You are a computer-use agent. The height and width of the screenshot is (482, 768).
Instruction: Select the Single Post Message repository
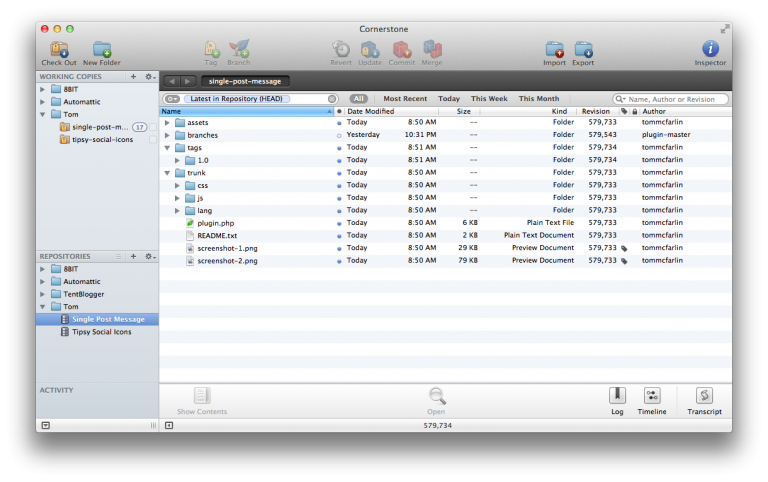97,319
